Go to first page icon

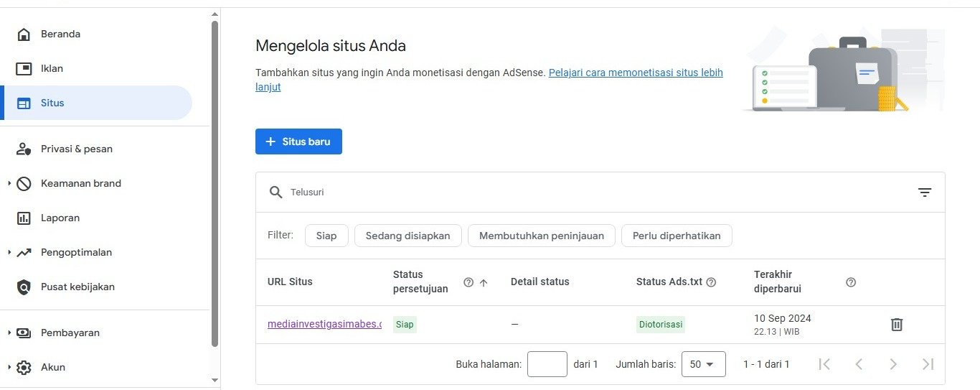[824, 364]
